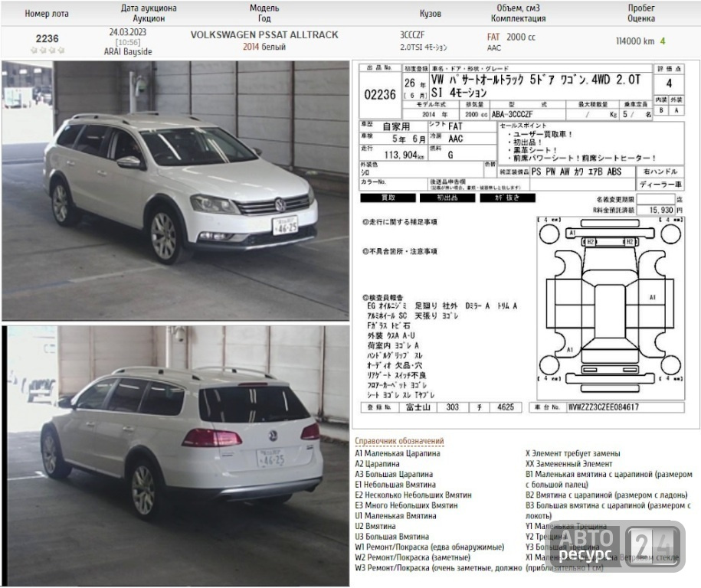Click the FAT transmission label

click(493, 37)
